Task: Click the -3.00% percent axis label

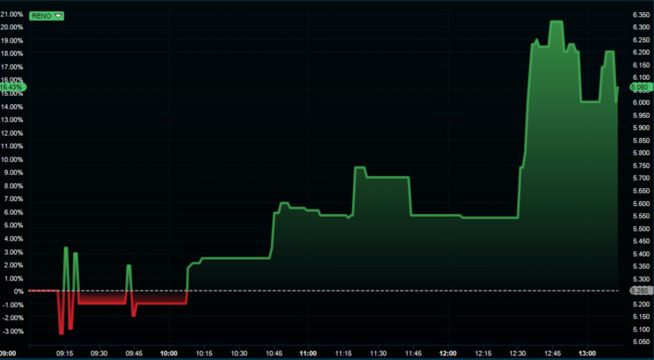Action: point(12,332)
